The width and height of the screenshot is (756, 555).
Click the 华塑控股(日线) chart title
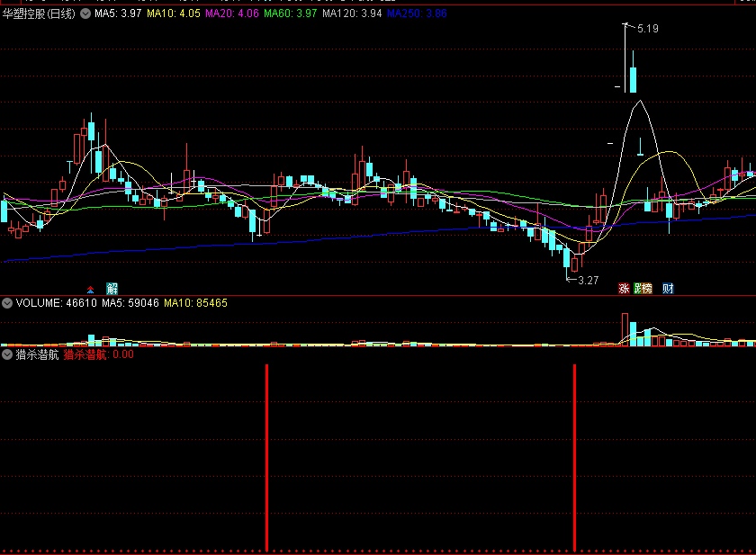39,13
